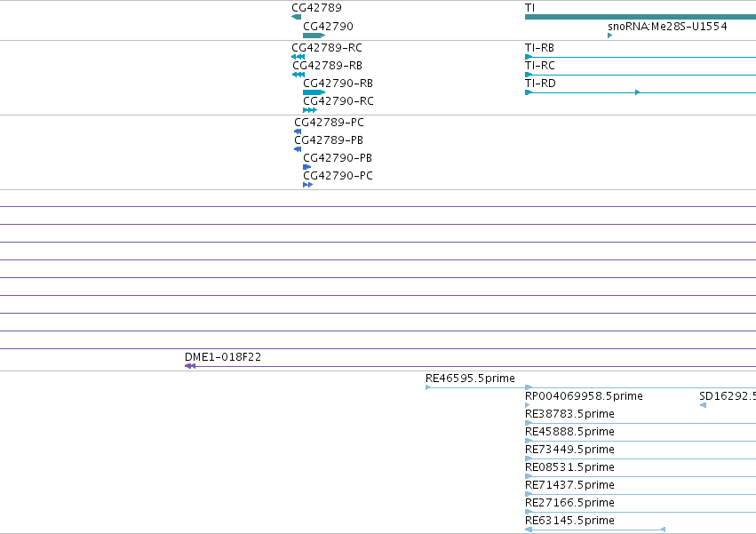Screen dimensions: 756x534
Task: Click the CG42790 gene bar glyph
Action: click(x=314, y=36)
